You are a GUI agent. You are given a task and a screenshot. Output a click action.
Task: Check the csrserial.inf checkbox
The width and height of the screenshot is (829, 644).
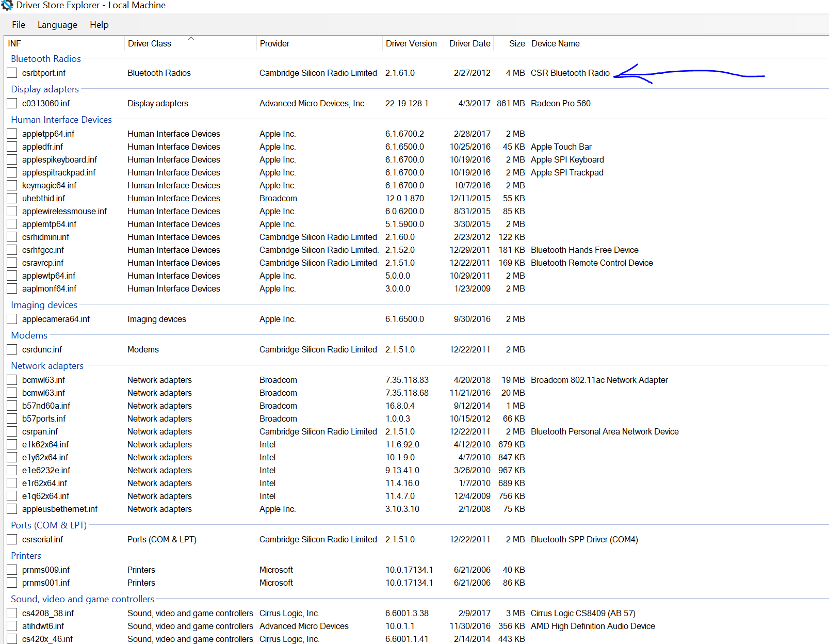pos(12,540)
